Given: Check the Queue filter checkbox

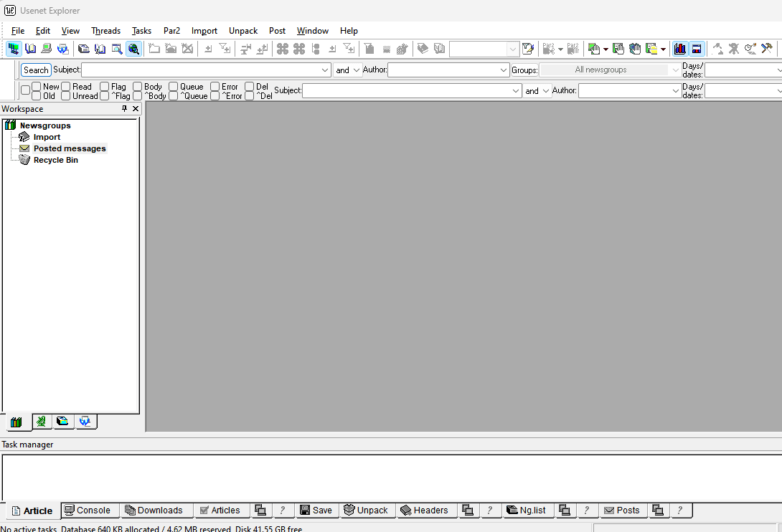Looking at the screenshot, I should click(174, 87).
